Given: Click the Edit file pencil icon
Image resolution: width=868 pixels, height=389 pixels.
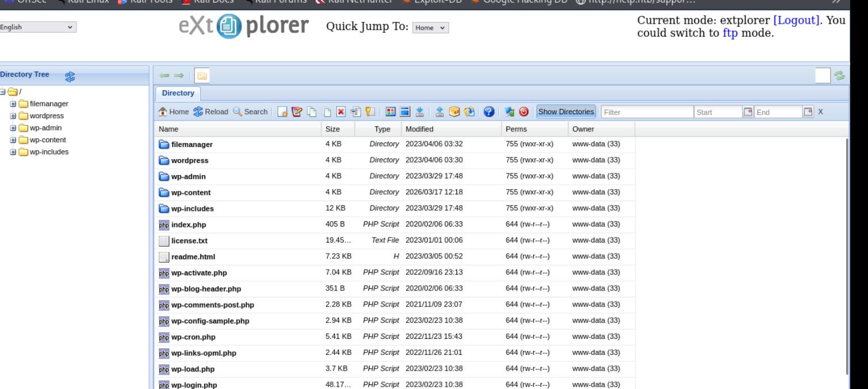Looking at the screenshot, I should tap(297, 112).
